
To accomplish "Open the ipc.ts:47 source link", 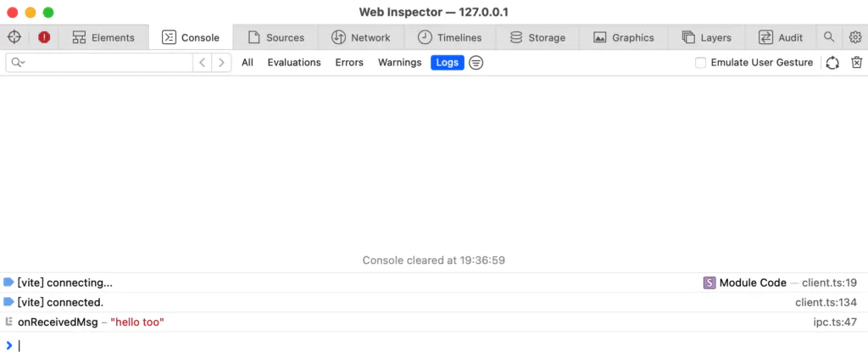I will pyautogui.click(x=835, y=322).
